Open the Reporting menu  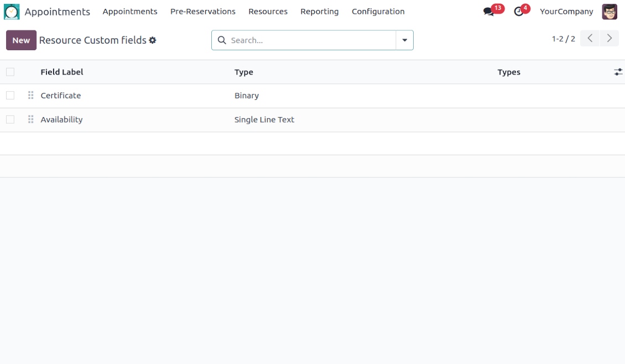[x=319, y=12]
